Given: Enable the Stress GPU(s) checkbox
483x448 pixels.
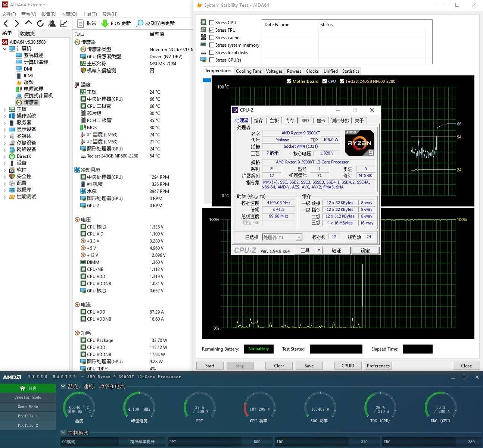Looking at the screenshot, I should click(x=212, y=60).
